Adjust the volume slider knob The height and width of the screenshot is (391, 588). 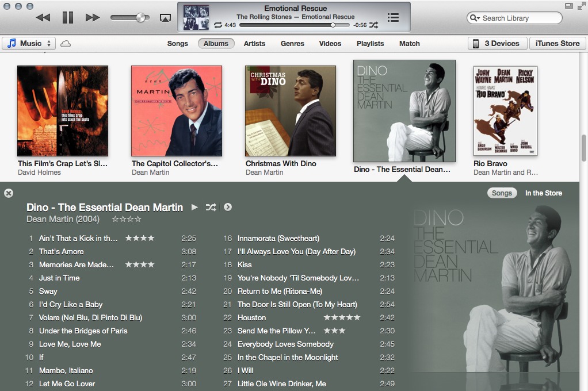(140, 18)
